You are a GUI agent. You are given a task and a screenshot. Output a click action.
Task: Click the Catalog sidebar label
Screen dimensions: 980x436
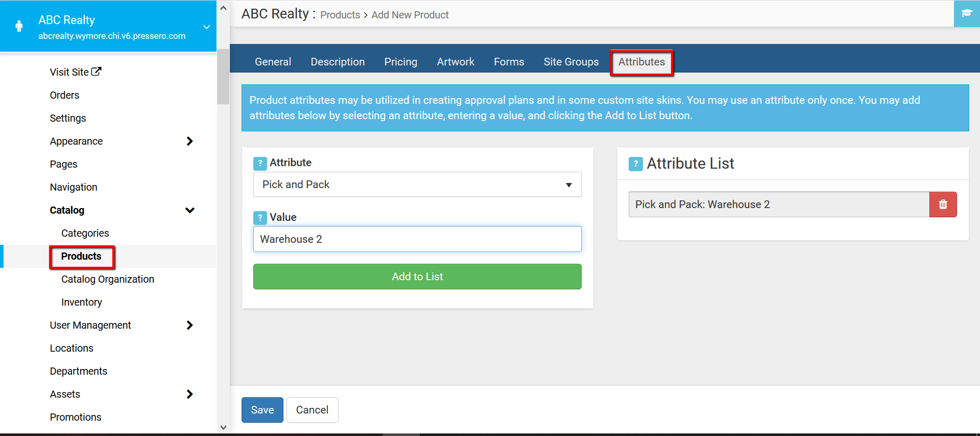pyautogui.click(x=67, y=210)
